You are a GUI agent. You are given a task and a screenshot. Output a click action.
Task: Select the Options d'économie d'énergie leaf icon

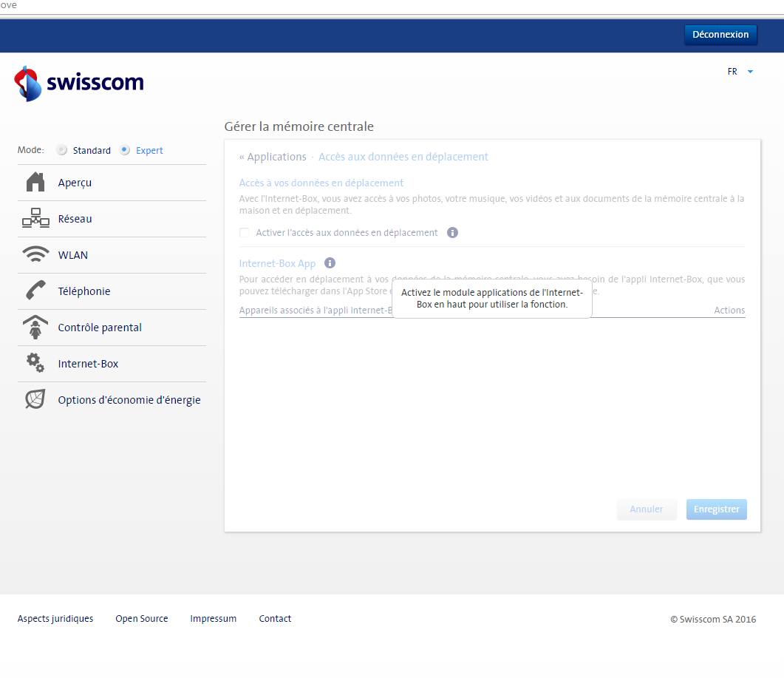35,399
